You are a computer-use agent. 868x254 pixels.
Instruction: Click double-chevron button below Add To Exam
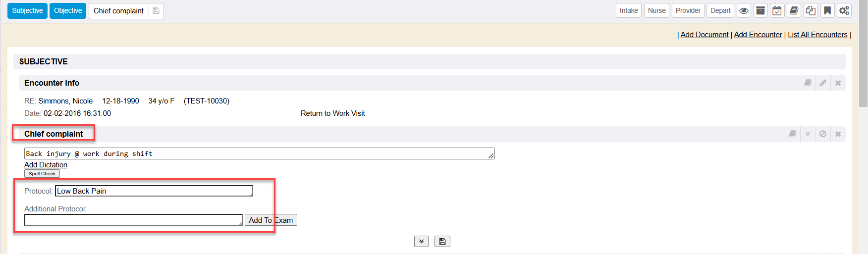pyautogui.click(x=421, y=242)
